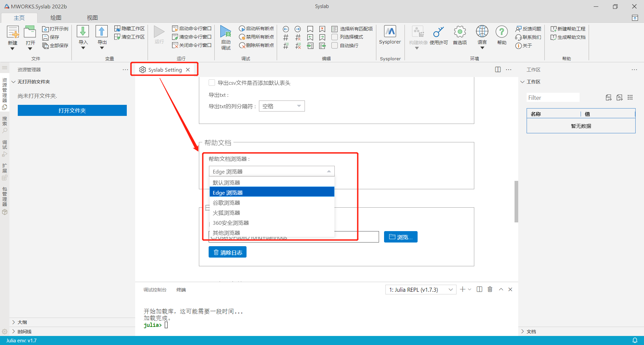
Task: Click 生成帮助文档 in help group
Action: 568,37
